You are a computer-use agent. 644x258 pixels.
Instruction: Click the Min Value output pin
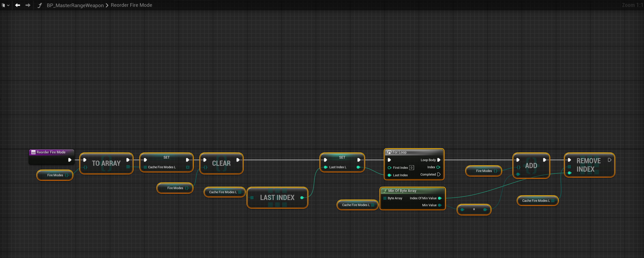(x=440, y=205)
